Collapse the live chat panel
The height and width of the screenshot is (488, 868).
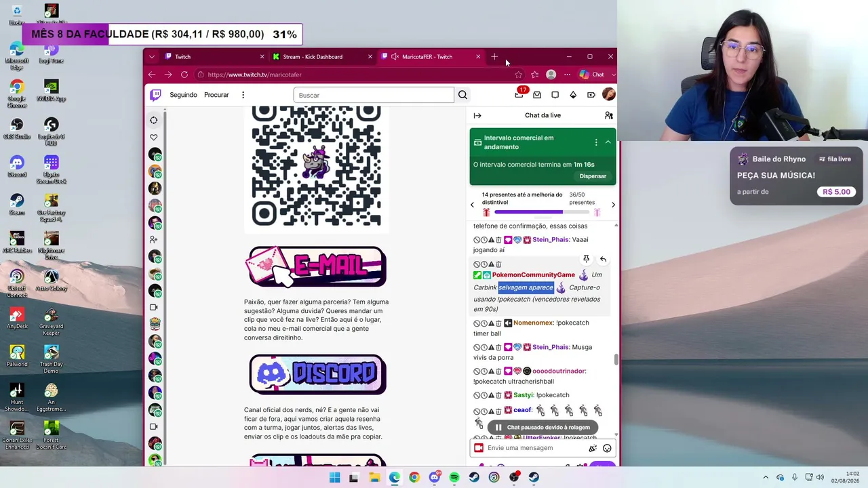coord(477,116)
